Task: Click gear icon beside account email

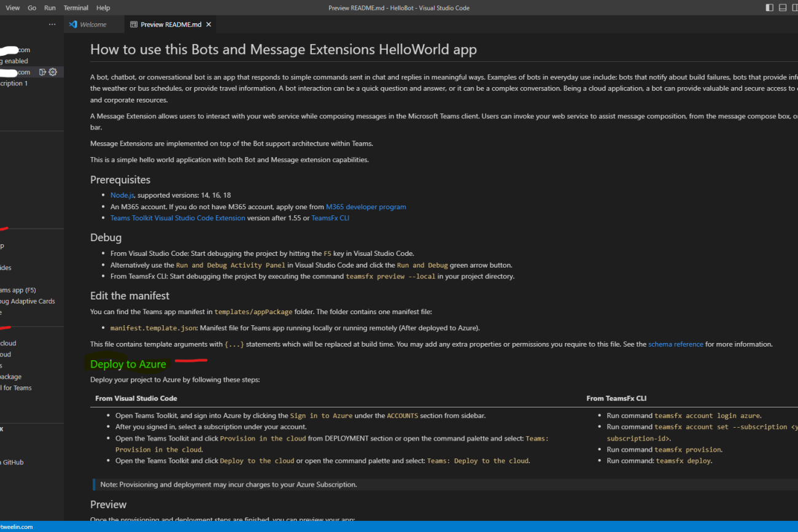Action: [53, 72]
